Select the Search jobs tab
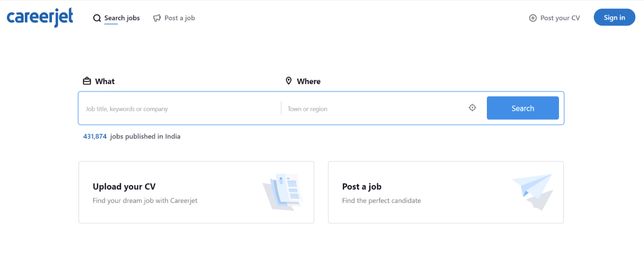 pos(122,18)
